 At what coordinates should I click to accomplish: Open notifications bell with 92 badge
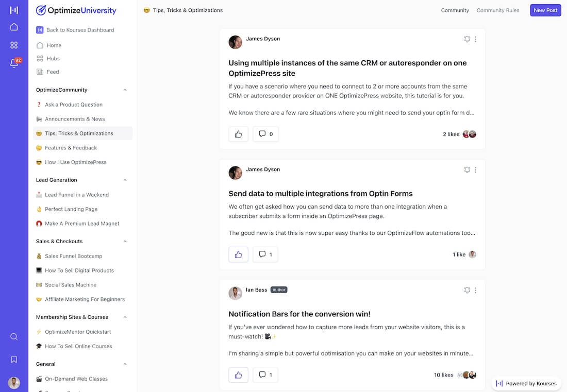coord(15,62)
